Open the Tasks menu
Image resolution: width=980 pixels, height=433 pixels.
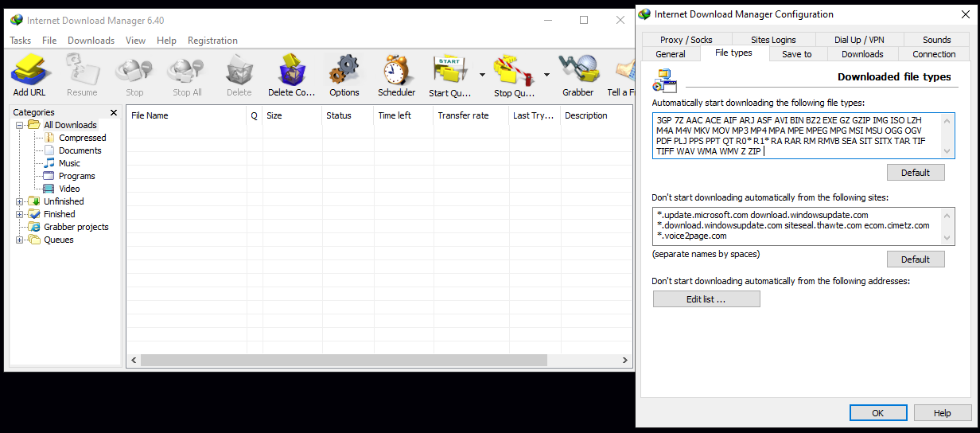point(21,41)
